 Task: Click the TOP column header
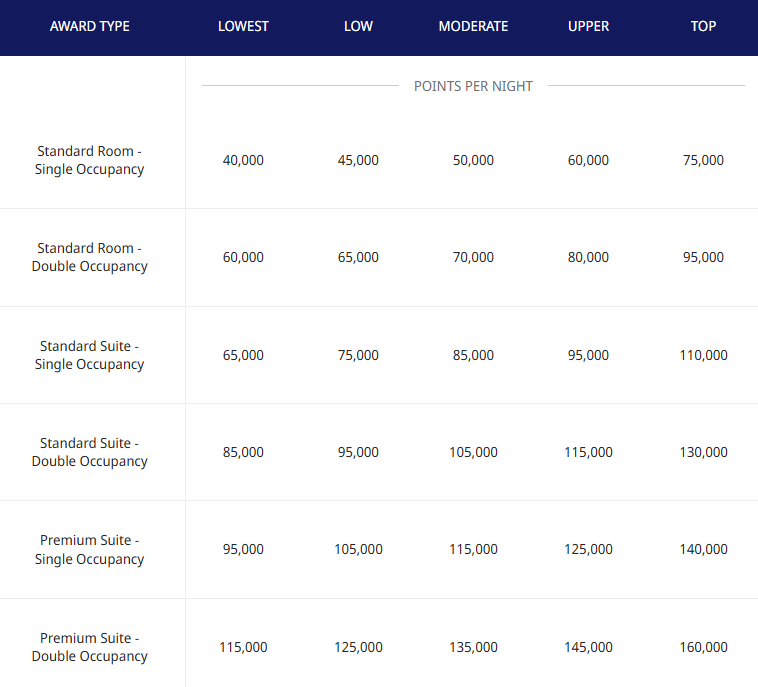point(703,26)
